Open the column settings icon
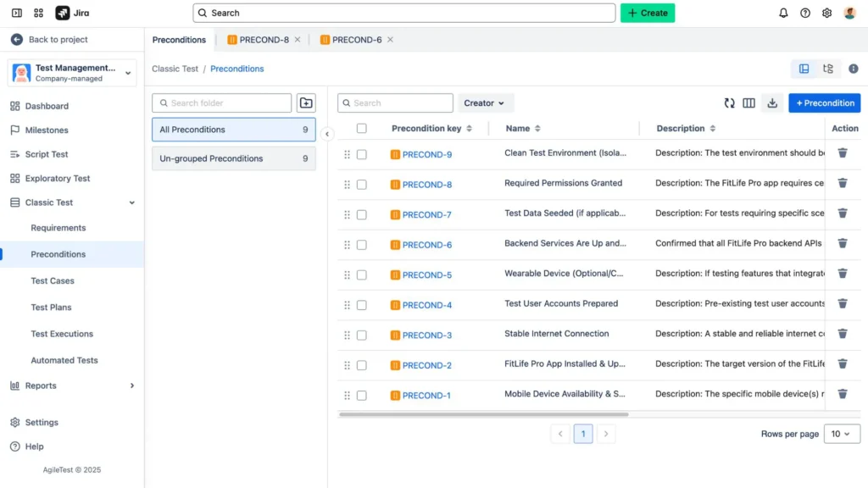868x488 pixels. tap(748, 103)
